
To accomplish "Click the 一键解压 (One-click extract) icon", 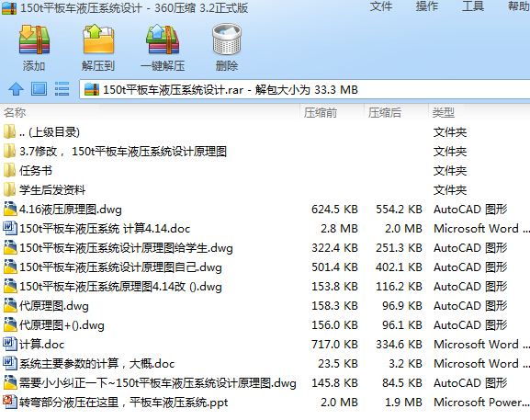I will pos(163,40).
